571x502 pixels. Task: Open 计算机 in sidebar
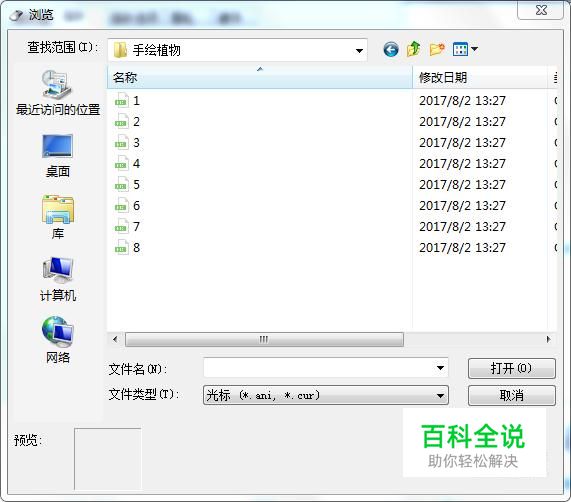point(58,280)
